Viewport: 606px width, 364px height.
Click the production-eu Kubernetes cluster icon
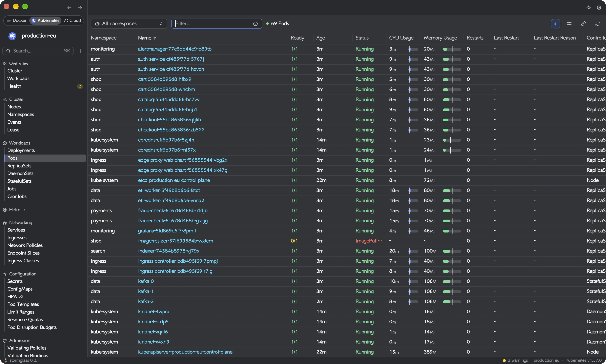coord(12,36)
